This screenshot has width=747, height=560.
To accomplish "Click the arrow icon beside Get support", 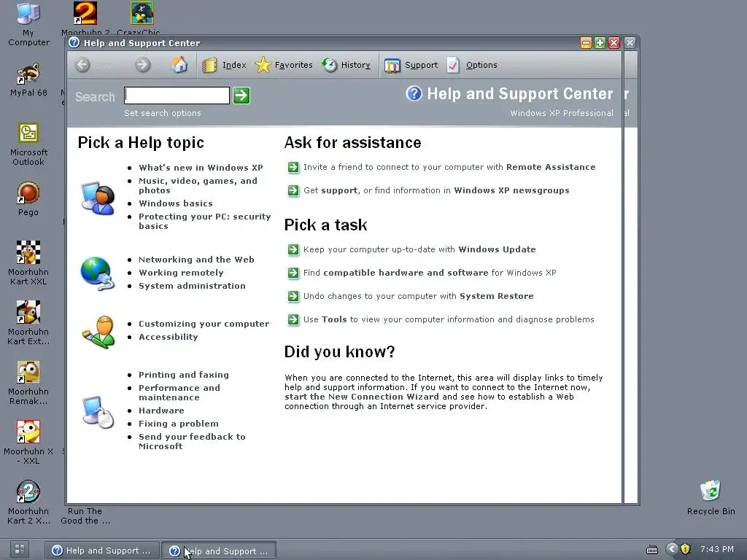I will (293, 190).
